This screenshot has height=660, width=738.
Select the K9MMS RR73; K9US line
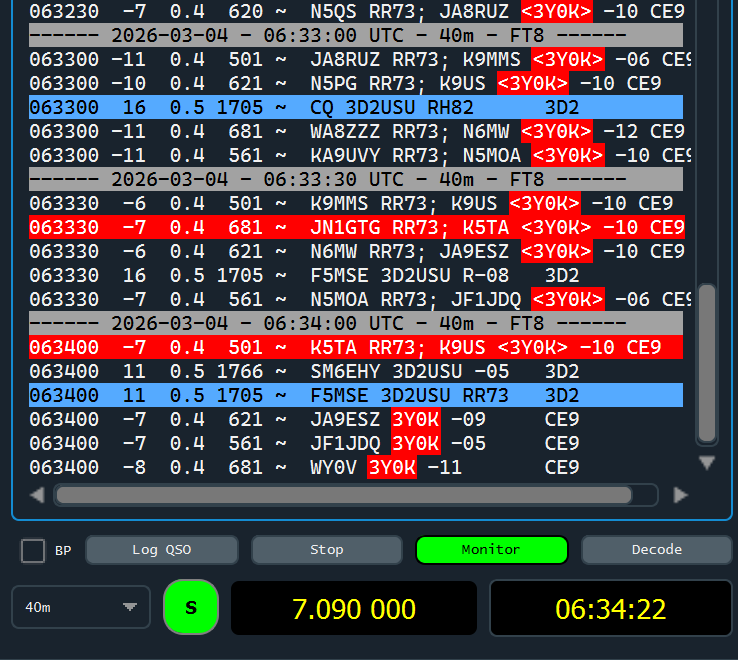pyautogui.click(x=356, y=203)
